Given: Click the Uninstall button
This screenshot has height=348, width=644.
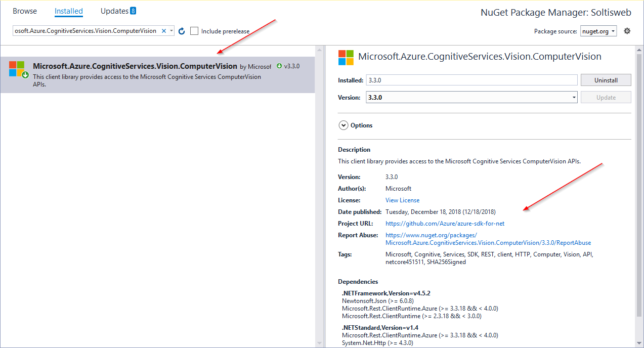Looking at the screenshot, I should [606, 80].
